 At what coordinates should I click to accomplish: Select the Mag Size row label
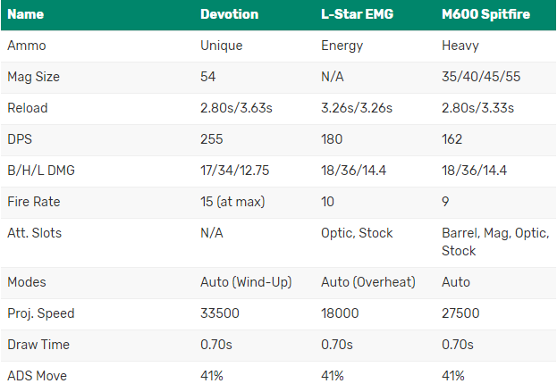pos(33,77)
